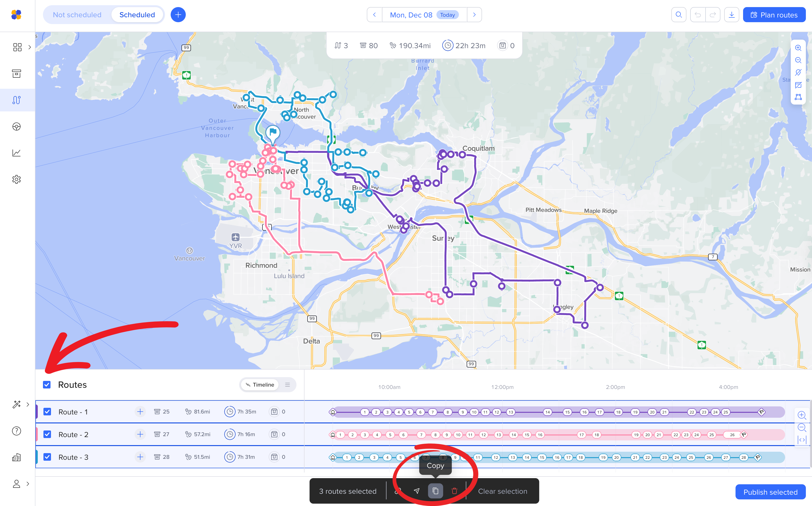Select the Timeline view tab
The width and height of the screenshot is (812, 506).
[x=260, y=384]
